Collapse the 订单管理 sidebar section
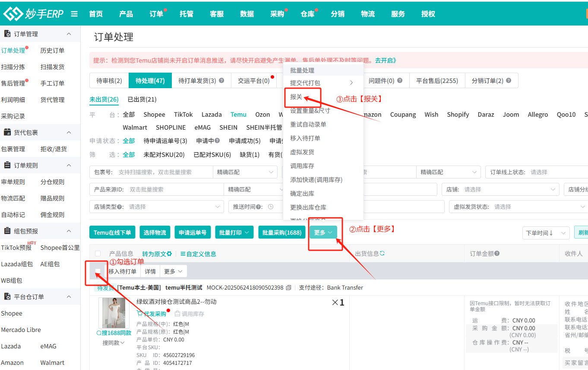The image size is (588, 370). tap(69, 34)
